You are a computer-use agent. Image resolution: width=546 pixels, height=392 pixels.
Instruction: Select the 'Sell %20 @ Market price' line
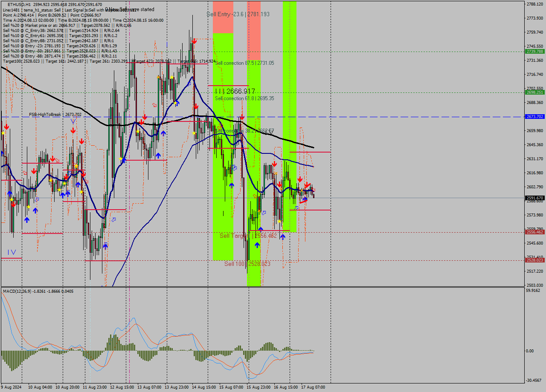click(67, 25)
